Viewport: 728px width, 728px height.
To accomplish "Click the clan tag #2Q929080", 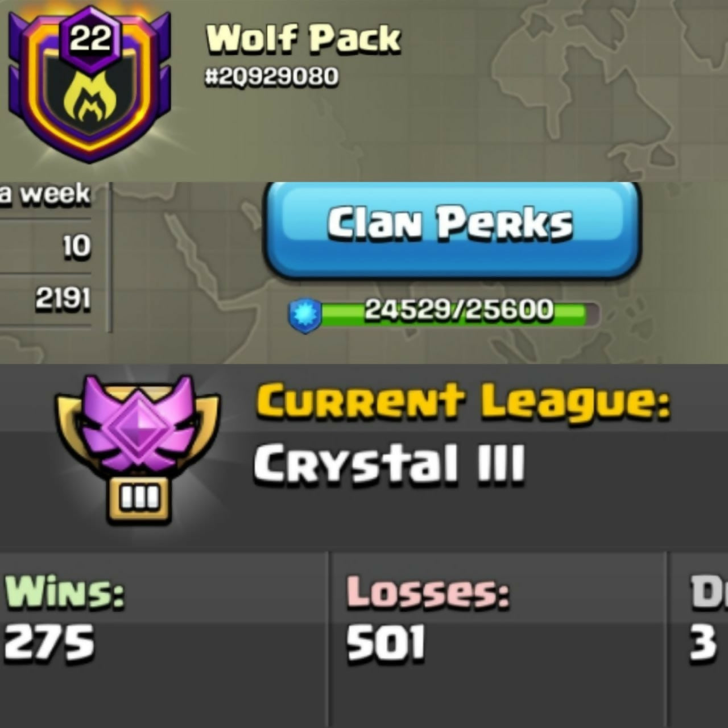I will click(x=271, y=76).
